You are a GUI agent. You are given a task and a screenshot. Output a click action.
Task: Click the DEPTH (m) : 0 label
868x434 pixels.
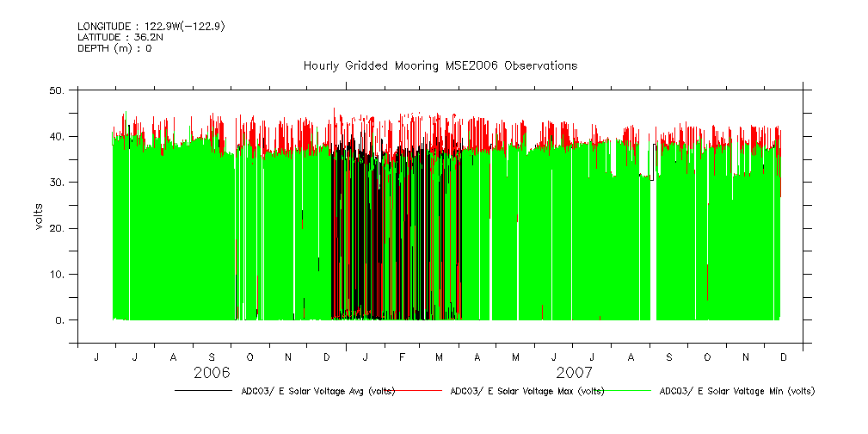(x=114, y=49)
